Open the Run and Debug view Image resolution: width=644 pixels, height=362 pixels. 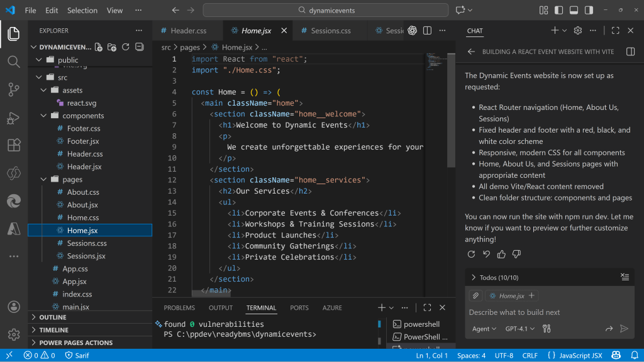tap(13, 118)
